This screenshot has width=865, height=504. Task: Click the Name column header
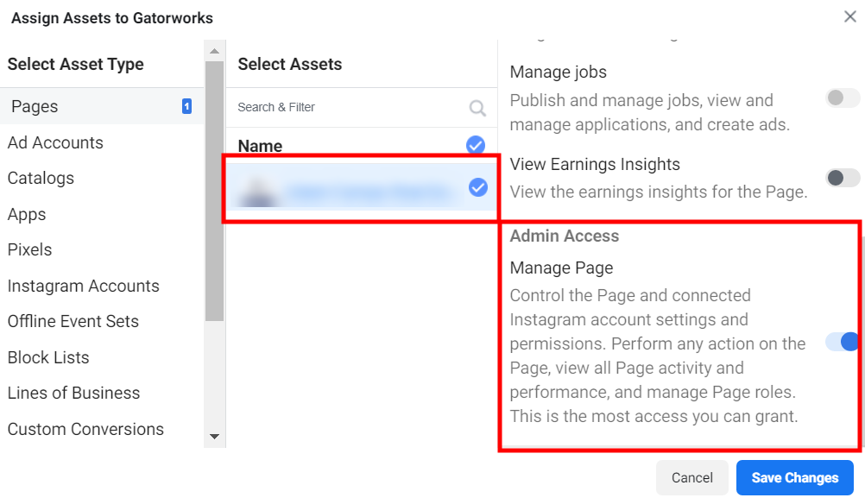click(x=260, y=146)
